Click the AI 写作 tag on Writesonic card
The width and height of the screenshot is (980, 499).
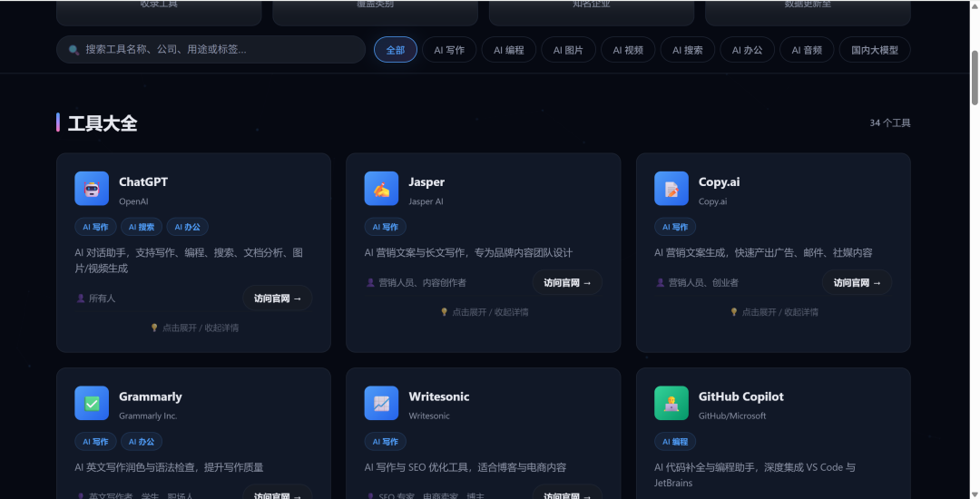385,442
